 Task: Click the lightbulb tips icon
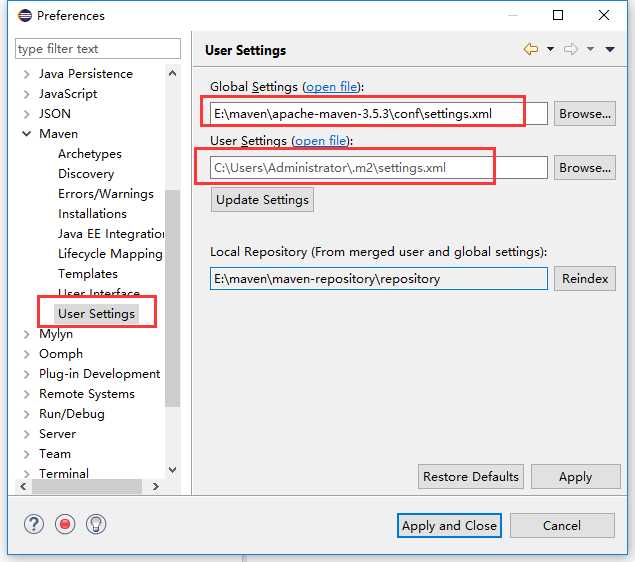point(96,524)
